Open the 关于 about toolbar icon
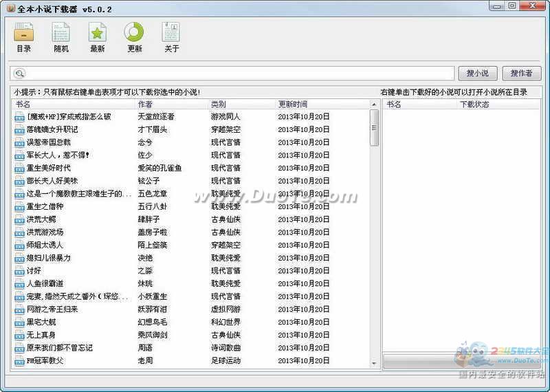This screenshot has height=392, width=550. [171, 37]
